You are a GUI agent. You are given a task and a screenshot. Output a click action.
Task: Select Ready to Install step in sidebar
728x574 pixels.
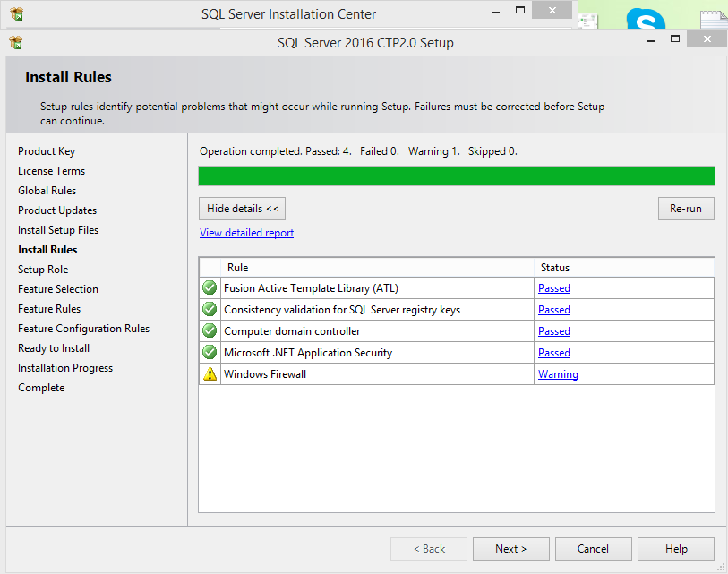pos(54,348)
